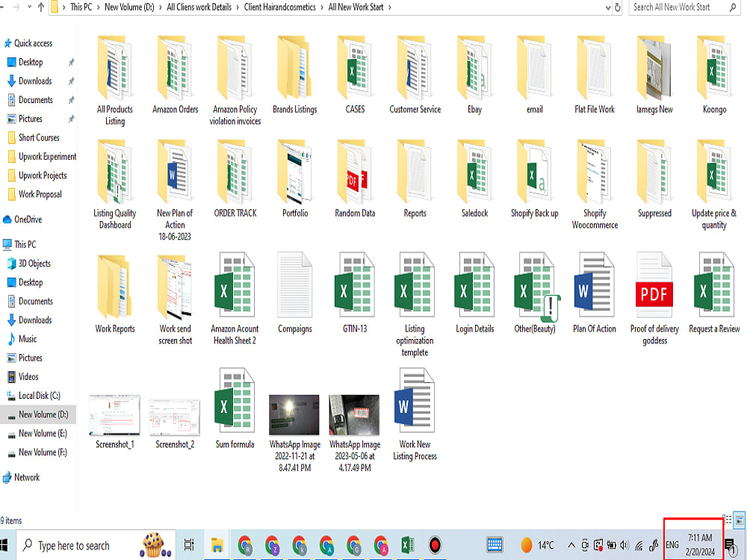Select New Volume (E:) in sidebar
The height and width of the screenshot is (560, 747).
(x=43, y=433)
